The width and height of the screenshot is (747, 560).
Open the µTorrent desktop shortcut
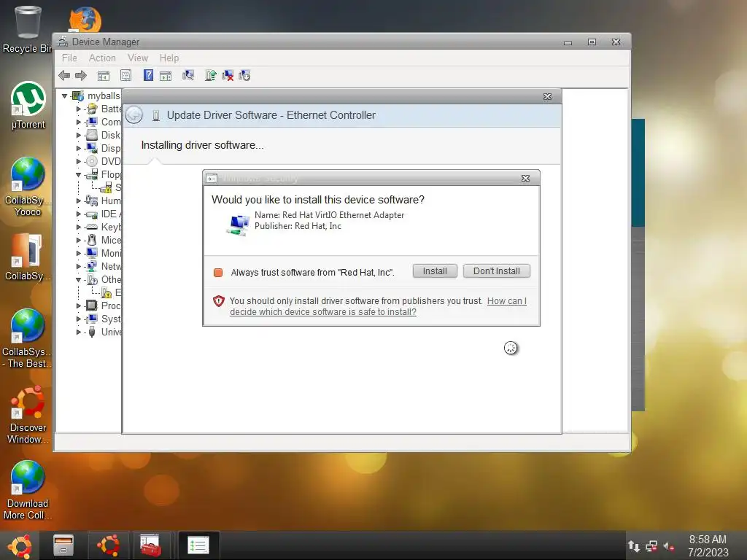pos(28,105)
